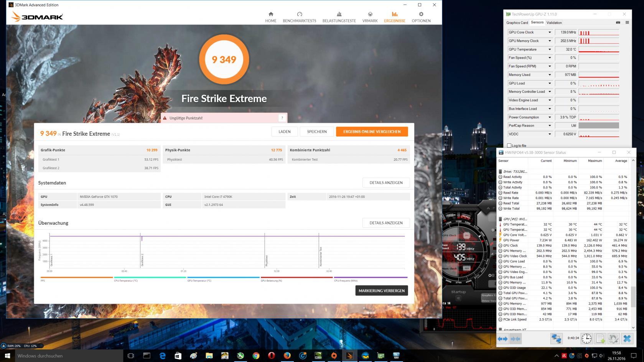Image resolution: width=644 pixels, height=362 pixels.
Task: Click the warning triangle next to Ungültige Punktzahl
Action: coord(165,118)
